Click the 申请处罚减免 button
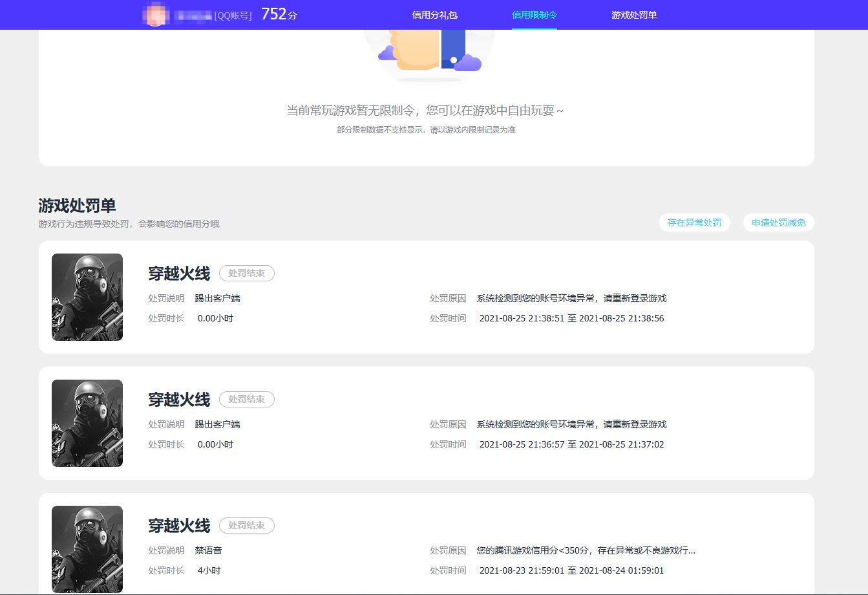This screenshot has width=868, height=595. coord(778,222)
